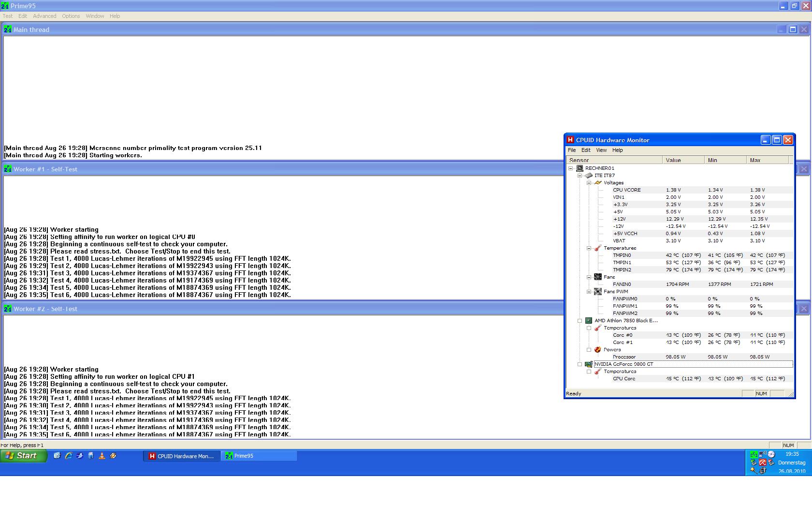Click the Fans PWM node icon

tap(598, 292)
